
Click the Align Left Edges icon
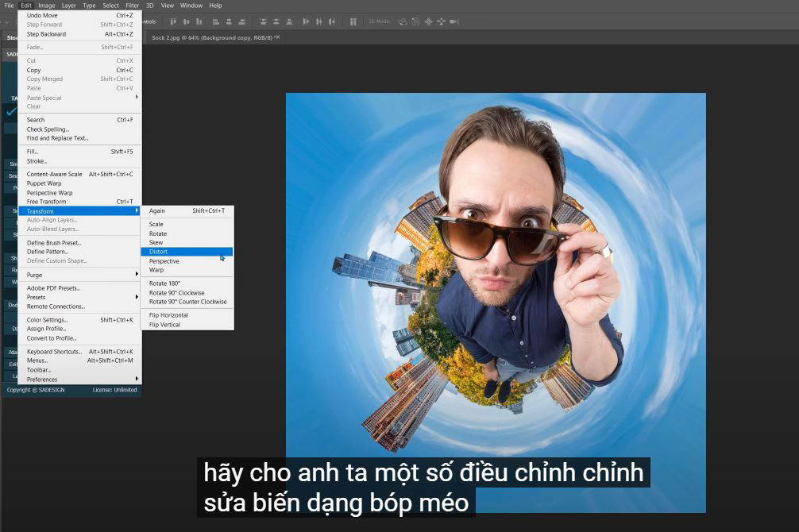217,21
